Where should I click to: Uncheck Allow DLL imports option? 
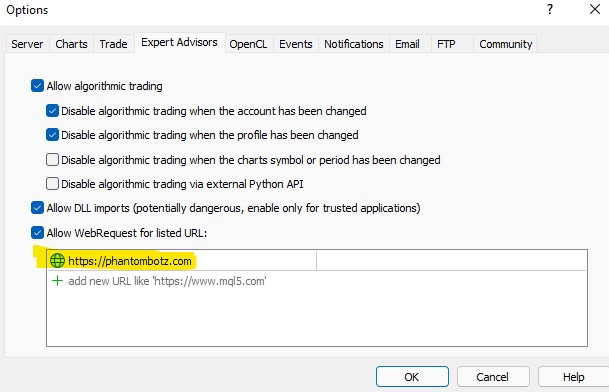(x=37, y=208)
